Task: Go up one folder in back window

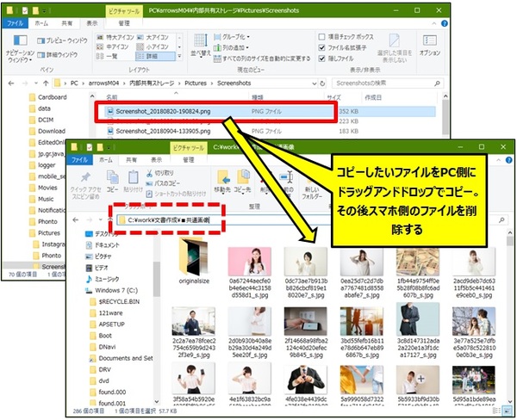Action: (46, 83)
